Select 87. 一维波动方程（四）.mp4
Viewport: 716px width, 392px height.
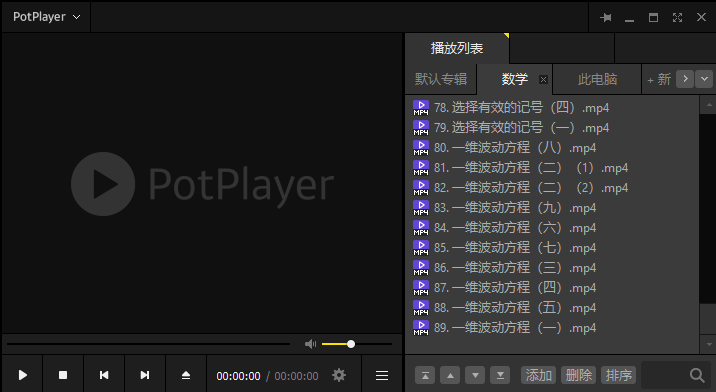click(552, 288)
